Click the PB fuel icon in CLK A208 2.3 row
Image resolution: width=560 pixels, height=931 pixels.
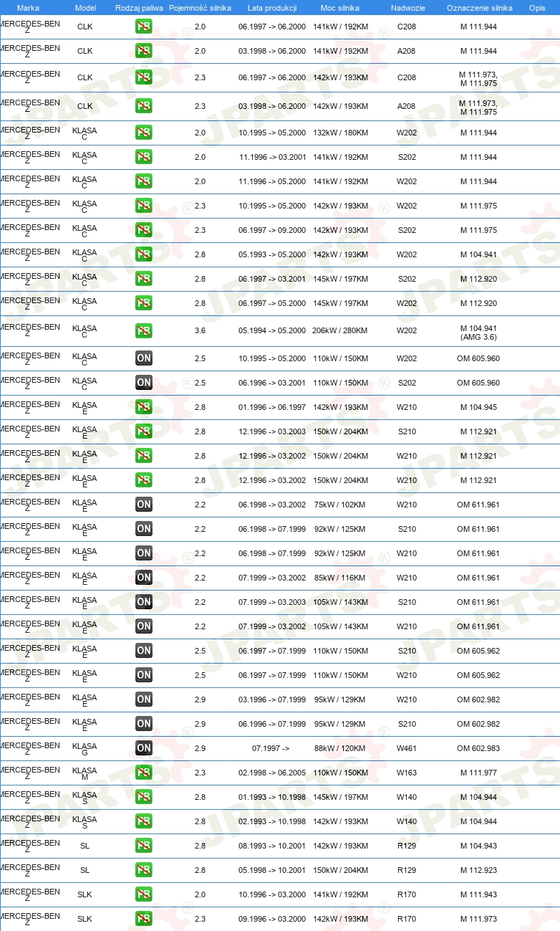point(143,106)
